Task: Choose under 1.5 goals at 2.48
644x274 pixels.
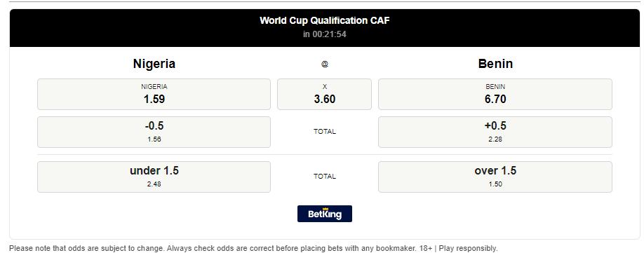Action: (154, 177)
